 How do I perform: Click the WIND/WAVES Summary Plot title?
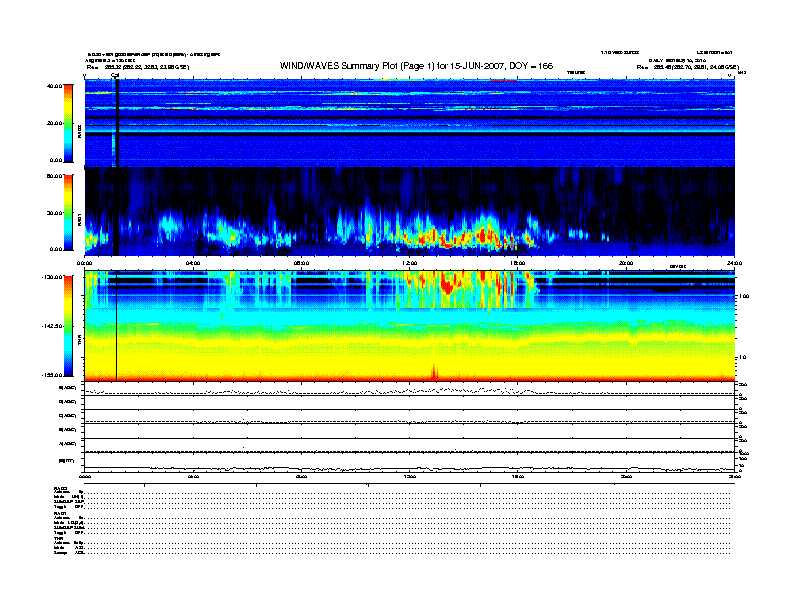point(416,66)
